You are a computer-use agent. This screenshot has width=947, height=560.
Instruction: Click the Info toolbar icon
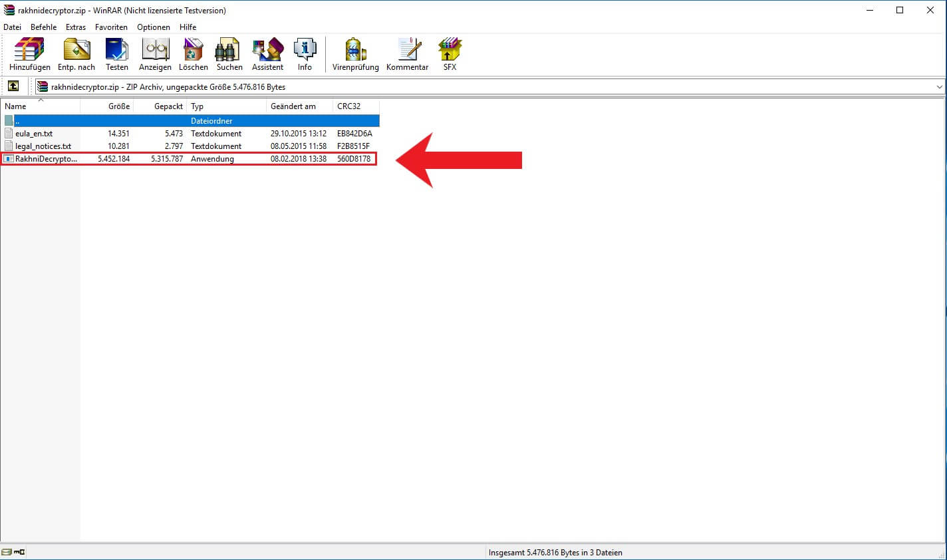(305, 49)
